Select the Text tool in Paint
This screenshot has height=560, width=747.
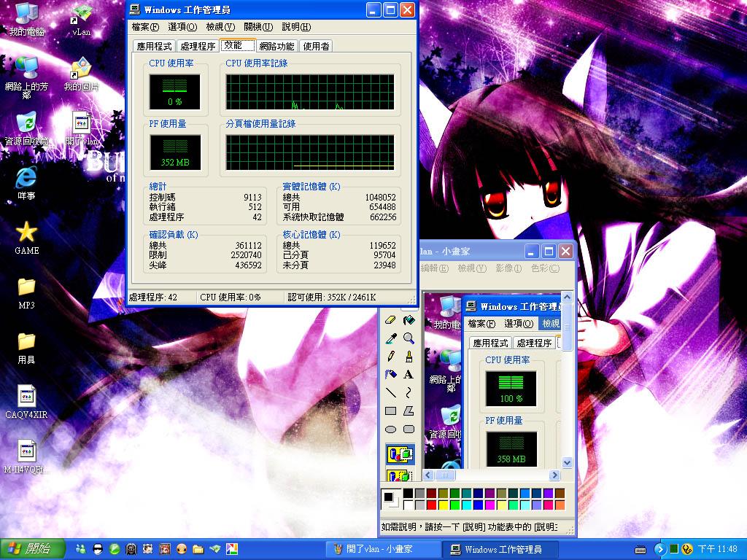pyautogui.click(x=407, y=374)
